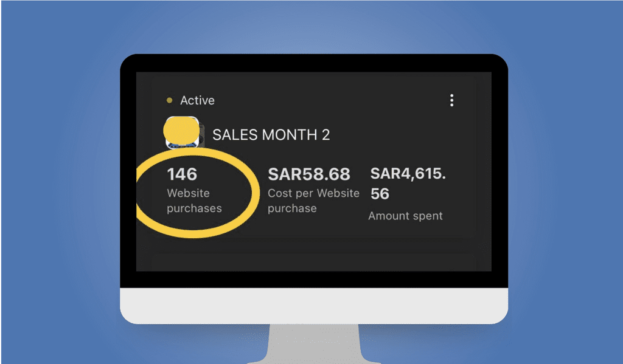Click the SAR58.68 cost value

pyautogui.click(x=308, y=174)
